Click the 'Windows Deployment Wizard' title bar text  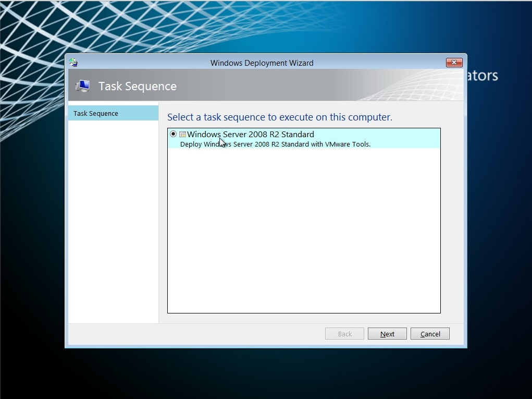coord(262,63)
